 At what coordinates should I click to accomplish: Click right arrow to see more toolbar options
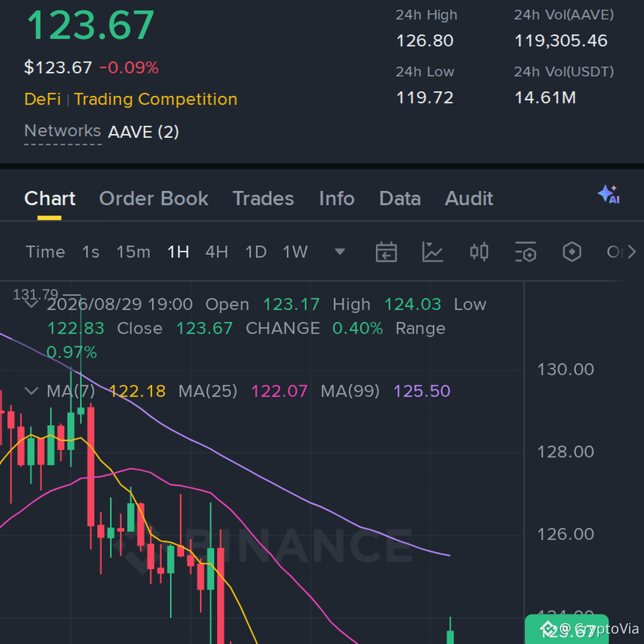[x=631, y=252]
